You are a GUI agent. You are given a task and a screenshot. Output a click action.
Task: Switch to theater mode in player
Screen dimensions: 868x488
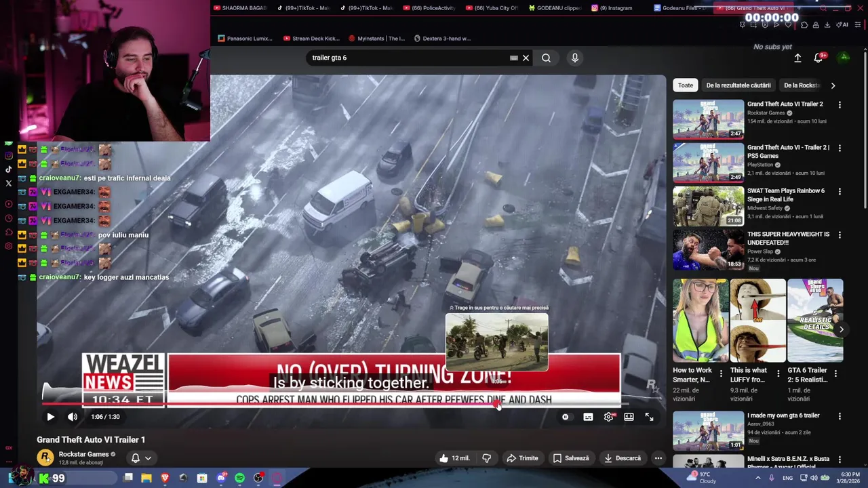click(x=629, y=417)
